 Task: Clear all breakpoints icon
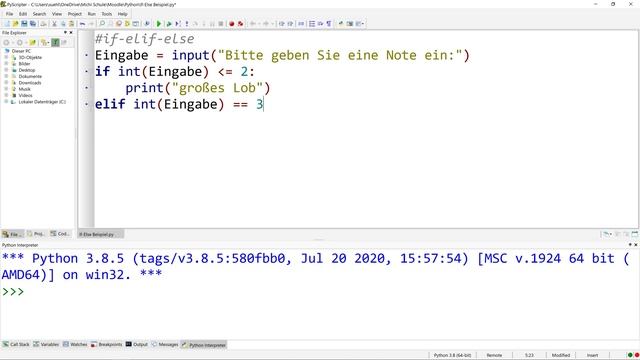240,24
